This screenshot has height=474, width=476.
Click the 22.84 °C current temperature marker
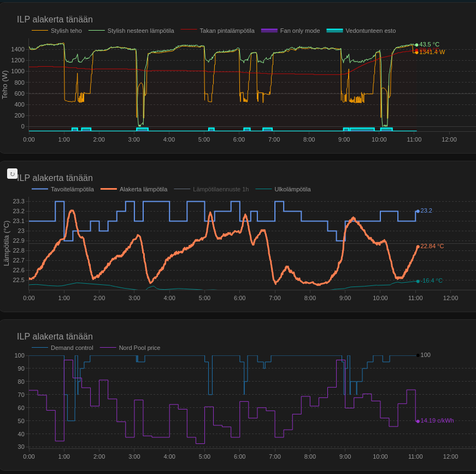pos(418,247)
